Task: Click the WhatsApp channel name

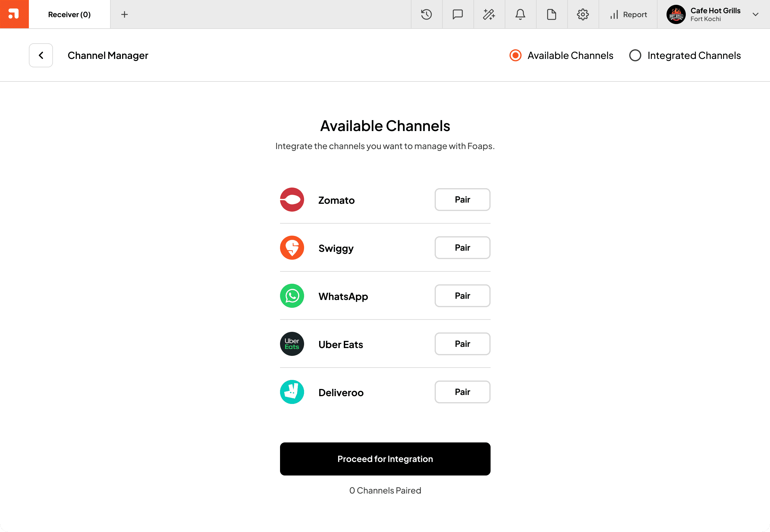Action: coord(343,297)
